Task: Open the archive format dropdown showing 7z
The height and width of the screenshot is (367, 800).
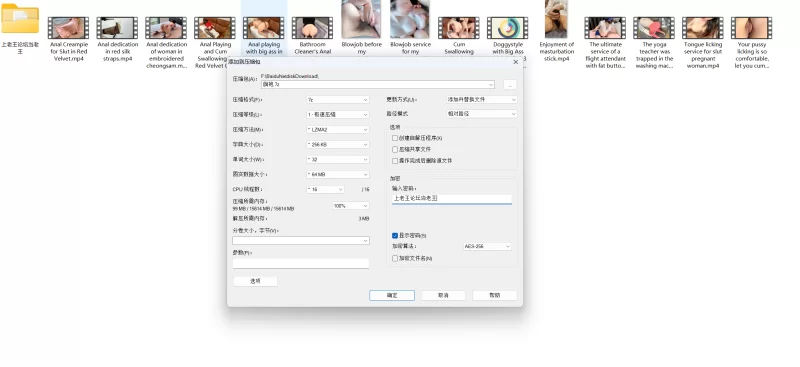Action: click(x=337, y=100)
